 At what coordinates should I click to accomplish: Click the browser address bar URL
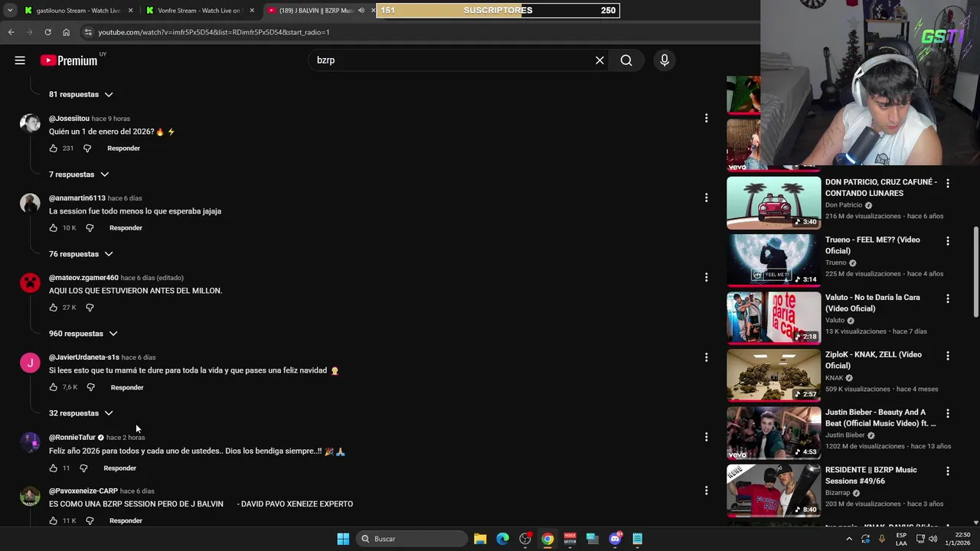[x=214, y=32]
